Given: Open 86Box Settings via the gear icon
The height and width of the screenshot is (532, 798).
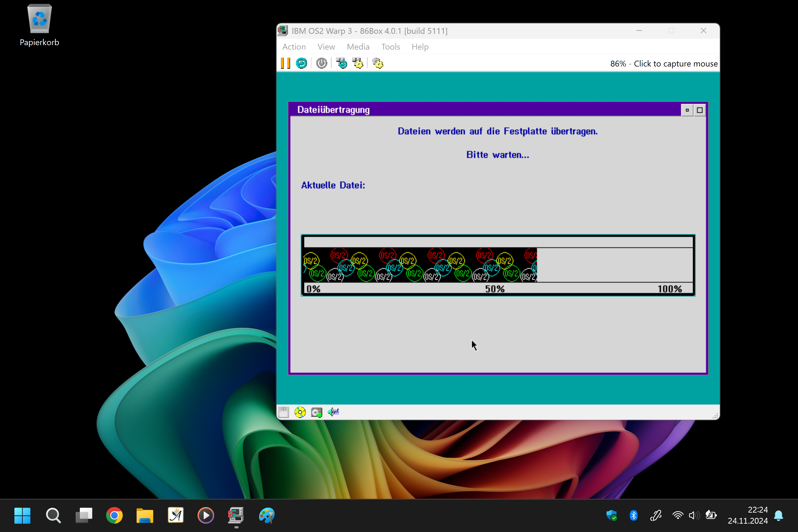Looking at the screenshot, I should [x=378, y=63].
